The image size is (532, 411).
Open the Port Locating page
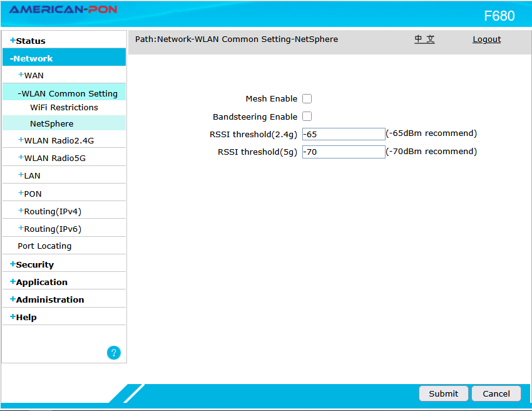click(x=44, y=246)
